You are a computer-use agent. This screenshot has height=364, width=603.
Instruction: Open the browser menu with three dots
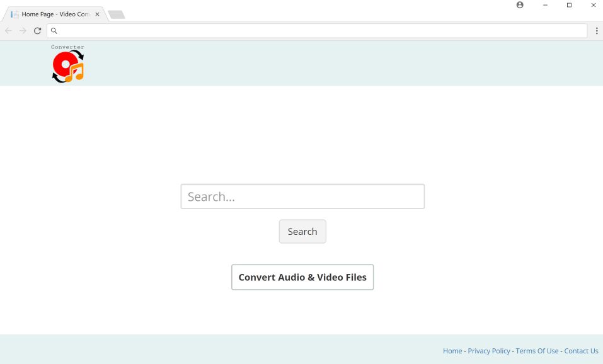pyautogui.click(x=596, y=30)
